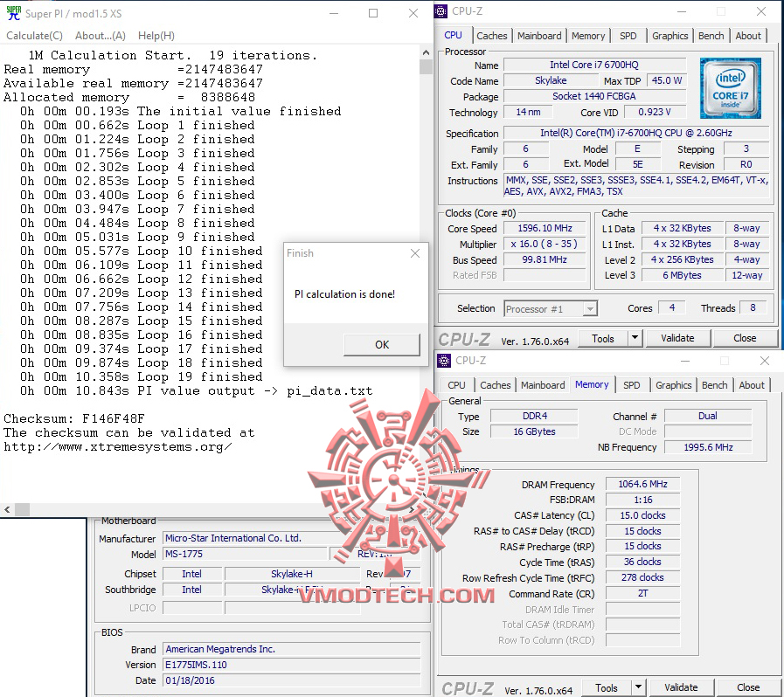
Task: Select Memory tab in lower CPU-Z window
Action: [x=592, y=384]
